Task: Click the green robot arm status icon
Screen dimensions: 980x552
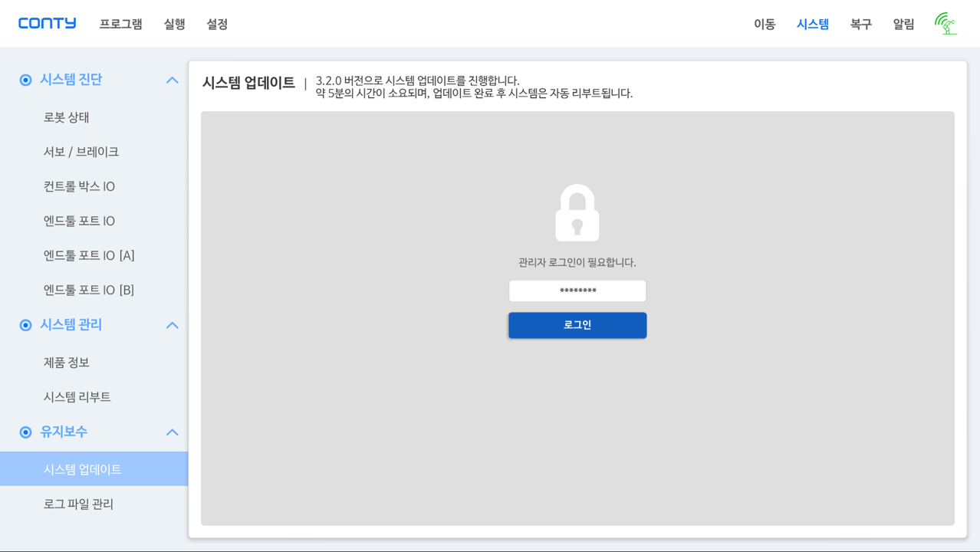Action: coord(946,24)
